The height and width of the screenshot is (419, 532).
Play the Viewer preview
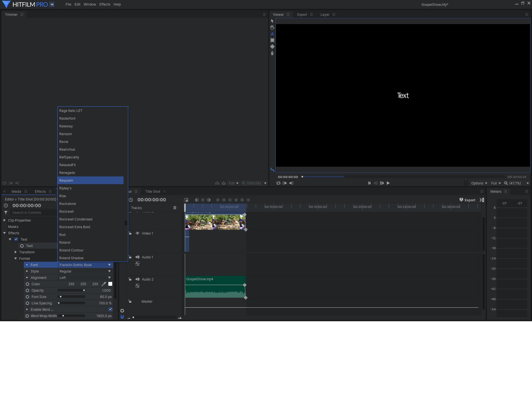click(388, 183)
